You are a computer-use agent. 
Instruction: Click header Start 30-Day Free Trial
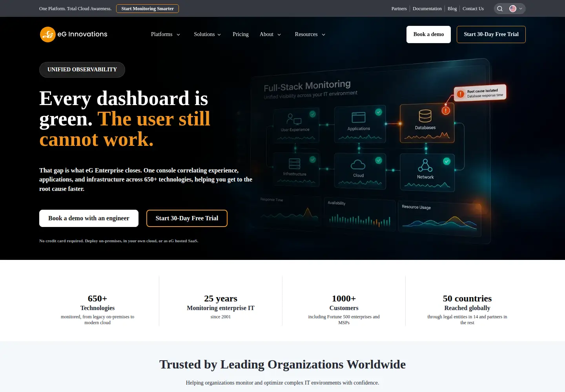click(491, 34)
